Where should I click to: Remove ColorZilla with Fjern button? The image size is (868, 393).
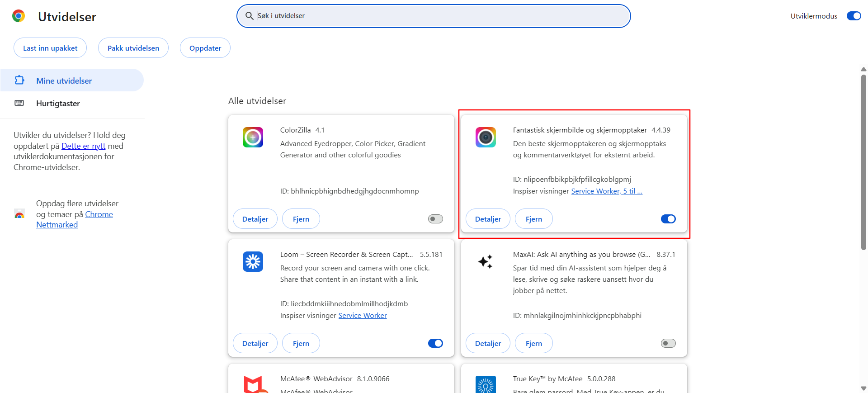(x=301, y=219)
